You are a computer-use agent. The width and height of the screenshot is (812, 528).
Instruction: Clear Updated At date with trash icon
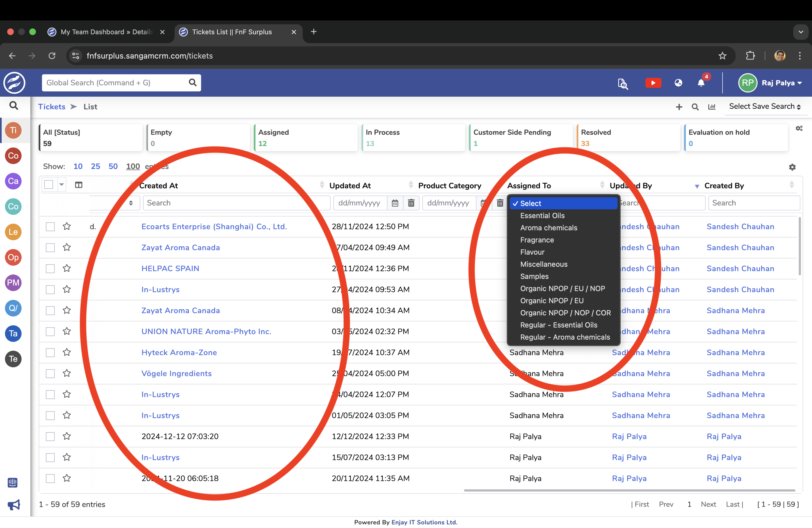coord(411,203)
